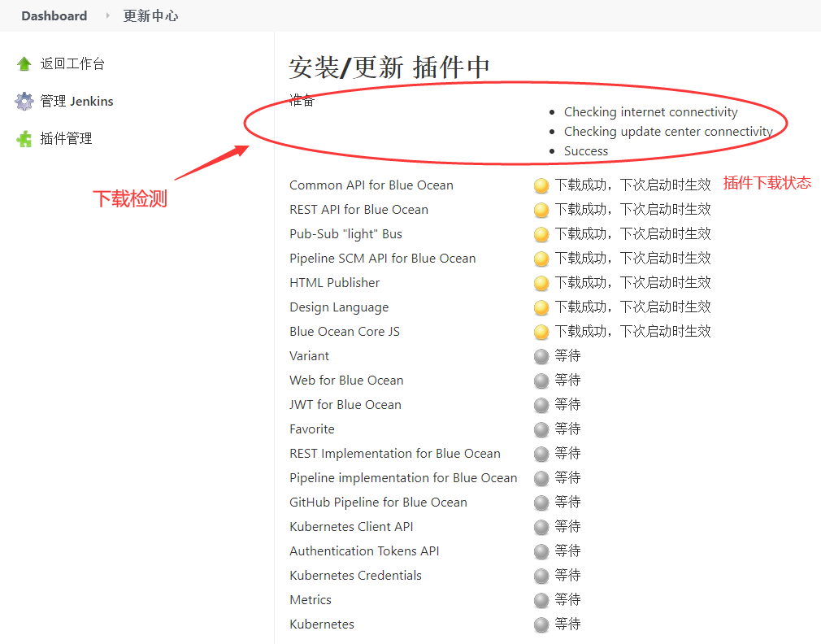Select GitHub Pipeline for Blue Ocean text
Viewport: 821px width, 644px height.
point(378,503)
